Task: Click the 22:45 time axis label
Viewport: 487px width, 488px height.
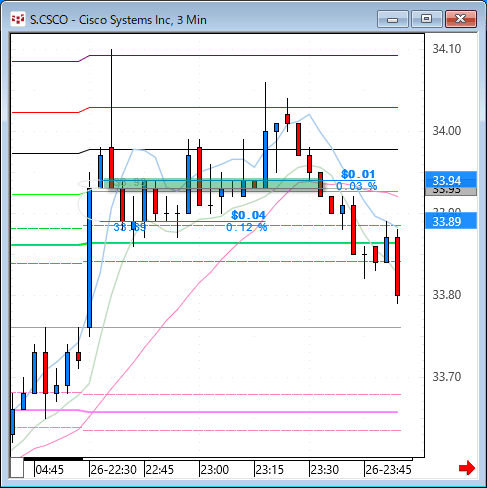Action: [x=160, y=470]
